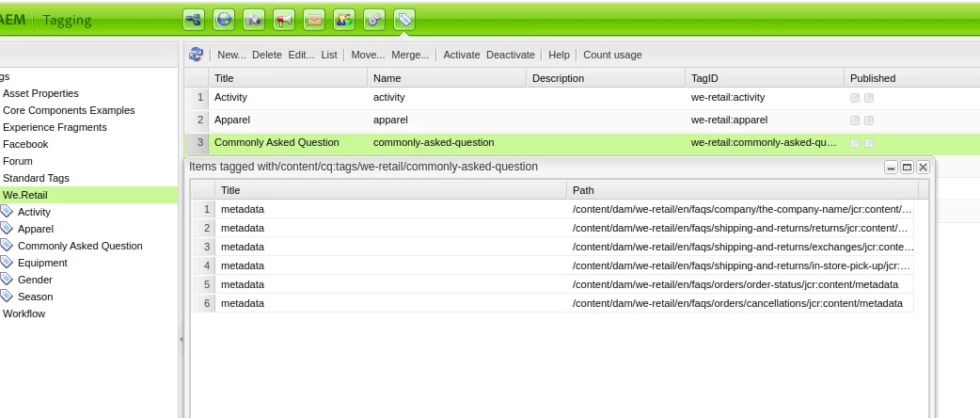The height and width of the screenshot is (418, 980).
Task: Select Core Components Examples in the tree
Action: coord(69,110)
